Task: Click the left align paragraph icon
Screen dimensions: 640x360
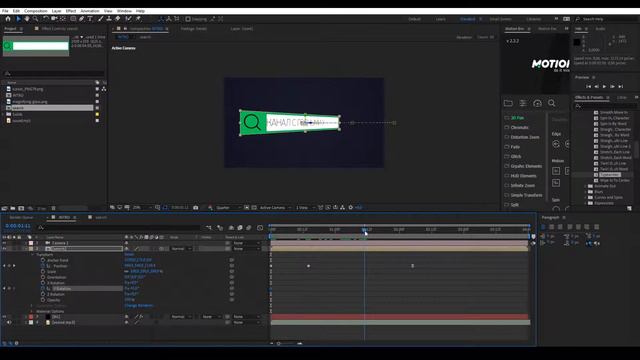Action: pos(543,227)
